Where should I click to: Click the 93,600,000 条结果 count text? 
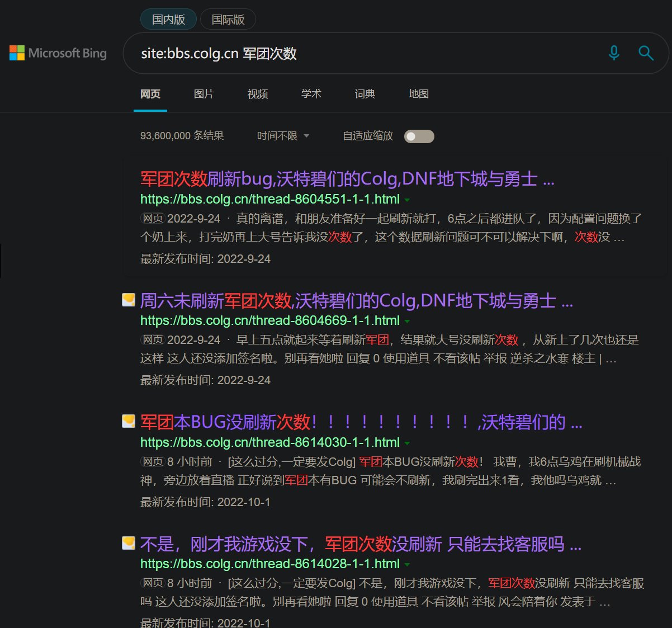point(182,136)
